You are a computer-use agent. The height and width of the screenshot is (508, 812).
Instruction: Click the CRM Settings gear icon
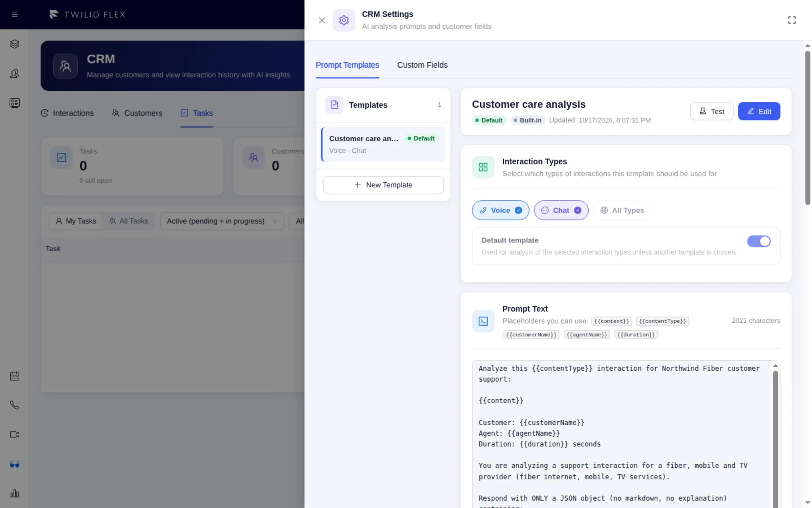point(344,20)
